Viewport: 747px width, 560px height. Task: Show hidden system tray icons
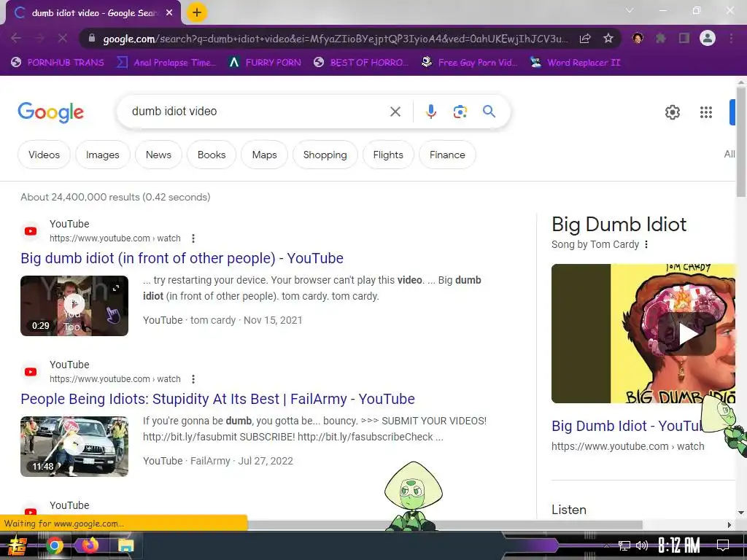coord(606,545)
